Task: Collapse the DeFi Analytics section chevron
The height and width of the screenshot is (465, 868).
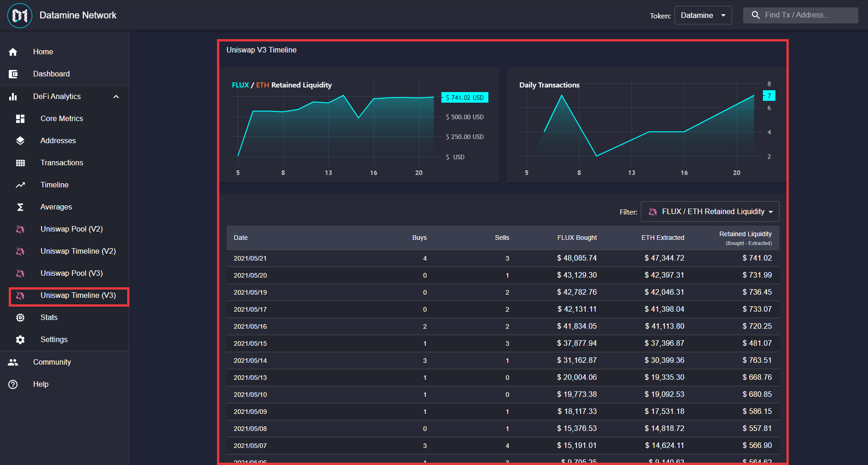Action: tap(116, 97)
